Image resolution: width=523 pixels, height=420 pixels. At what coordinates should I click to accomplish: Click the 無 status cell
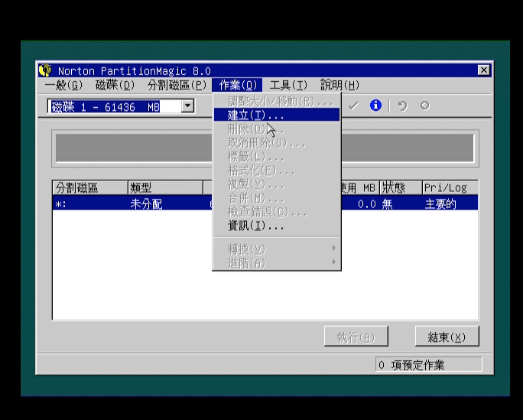click(x=387, y=203)
